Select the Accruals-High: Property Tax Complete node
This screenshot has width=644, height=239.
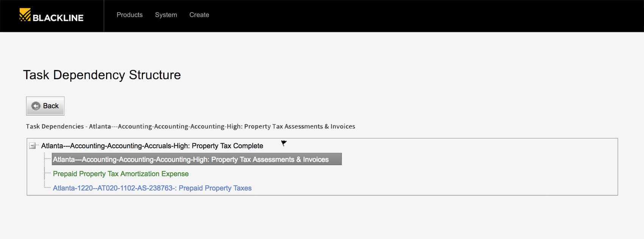tap(152, 146)
